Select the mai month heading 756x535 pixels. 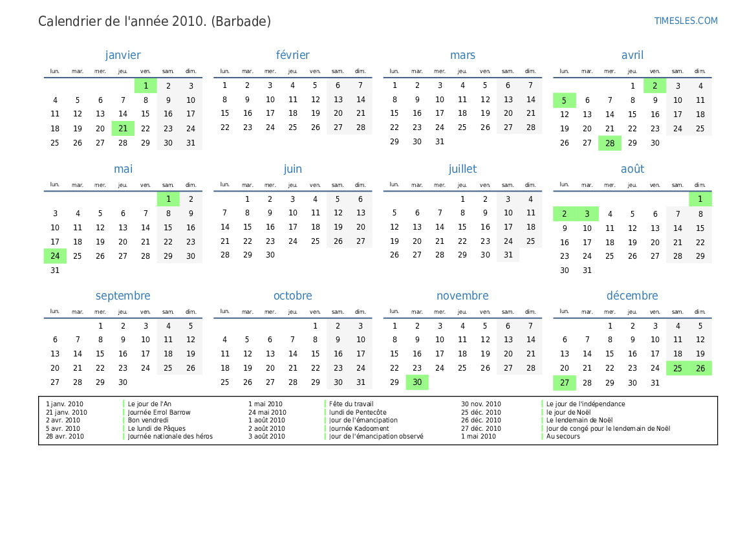(x=123, y=169)
